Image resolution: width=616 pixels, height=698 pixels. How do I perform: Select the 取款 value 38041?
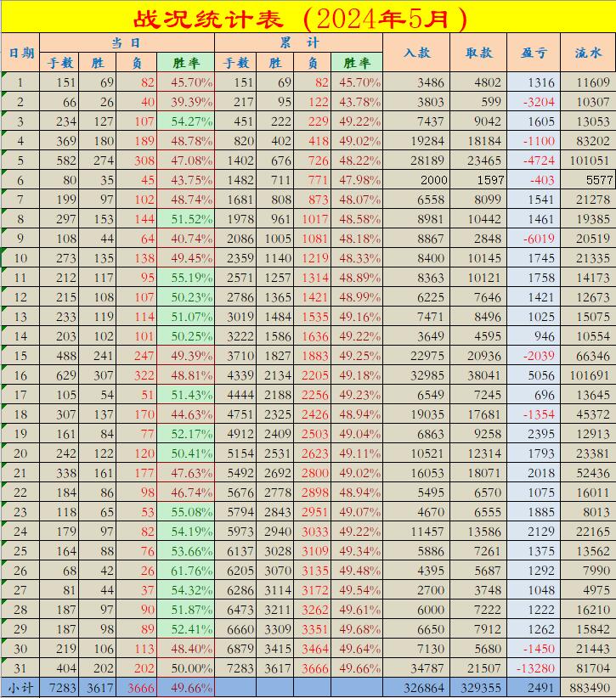click(x=478, y=374)
